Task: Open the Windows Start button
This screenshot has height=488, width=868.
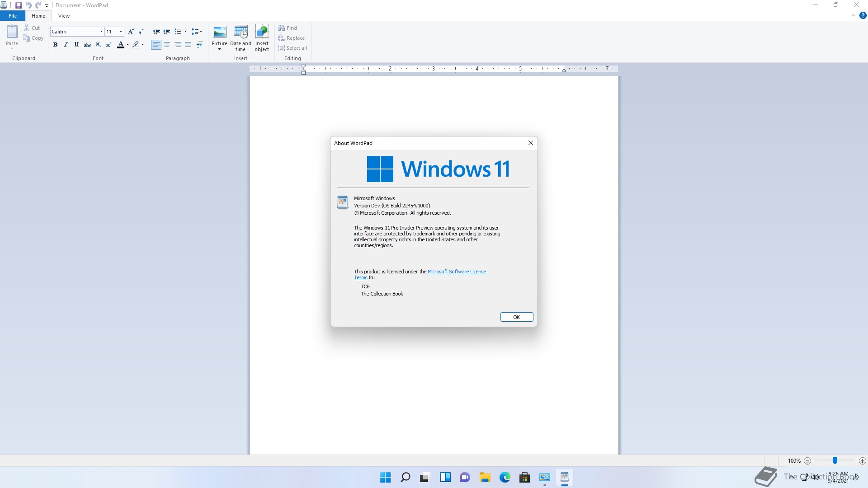Action: click(x=385, y=477)
